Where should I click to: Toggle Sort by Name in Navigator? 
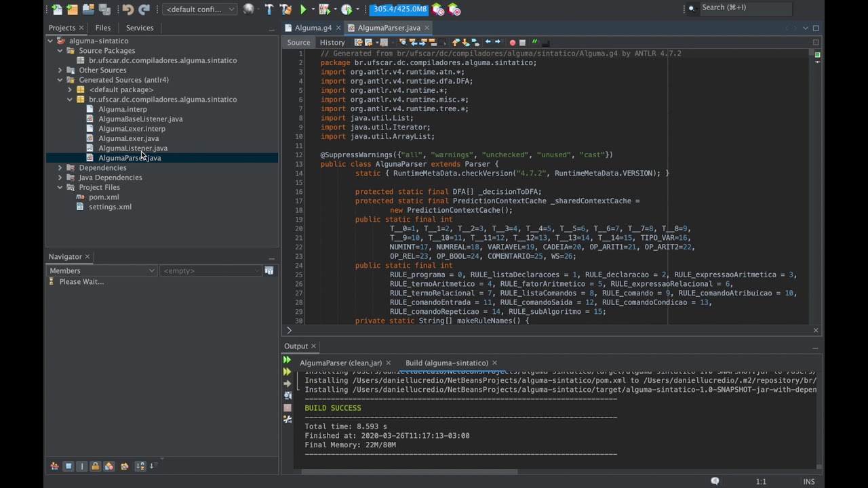click(x=140, y=466)
